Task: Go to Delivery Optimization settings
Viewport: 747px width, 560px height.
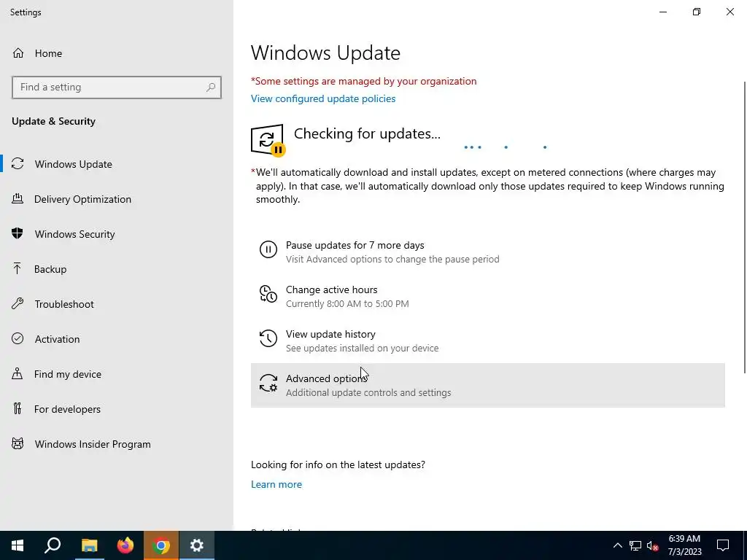Action: point(117,199)
